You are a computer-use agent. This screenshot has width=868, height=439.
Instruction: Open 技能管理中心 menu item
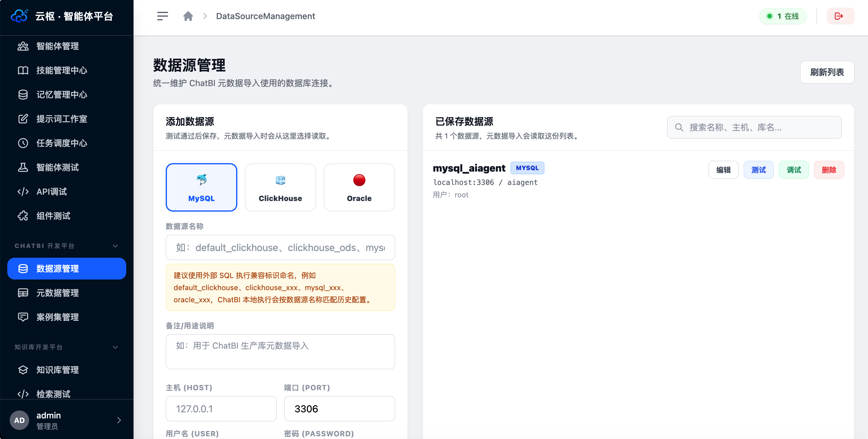pos(67,70)
